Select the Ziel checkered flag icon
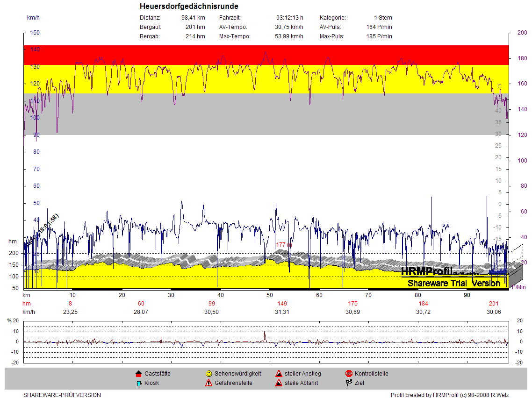Viewport: 532px width, 398px height. (x=349, y=383)
